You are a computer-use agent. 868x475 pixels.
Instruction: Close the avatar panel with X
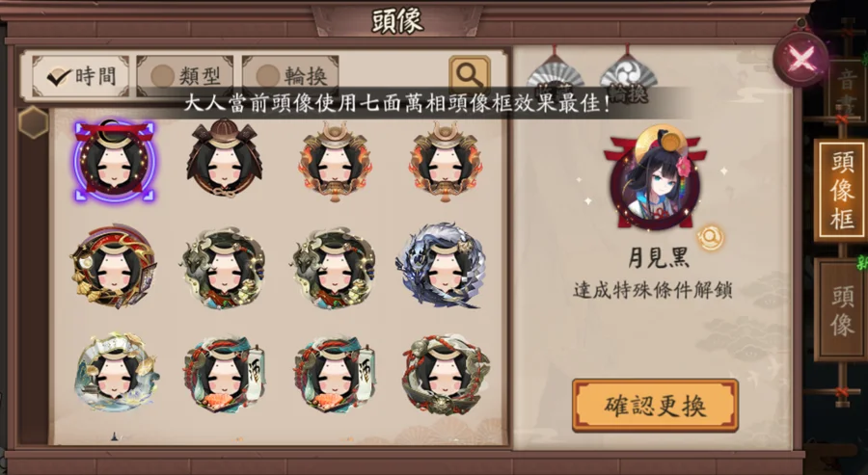coord(800,58)
